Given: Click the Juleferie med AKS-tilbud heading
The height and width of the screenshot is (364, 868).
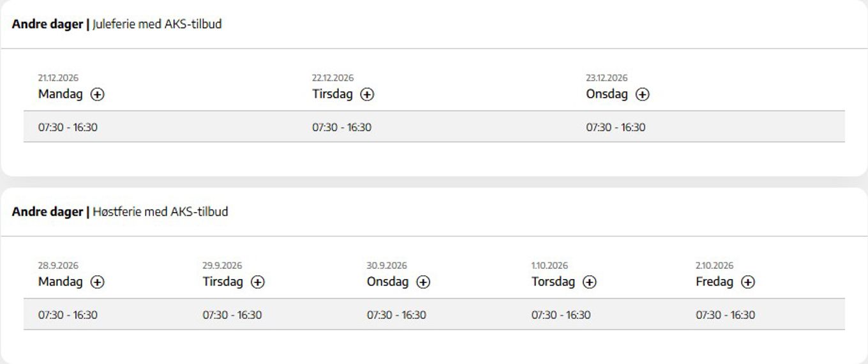Looking at the screenshot, I should tap(157, 24).
